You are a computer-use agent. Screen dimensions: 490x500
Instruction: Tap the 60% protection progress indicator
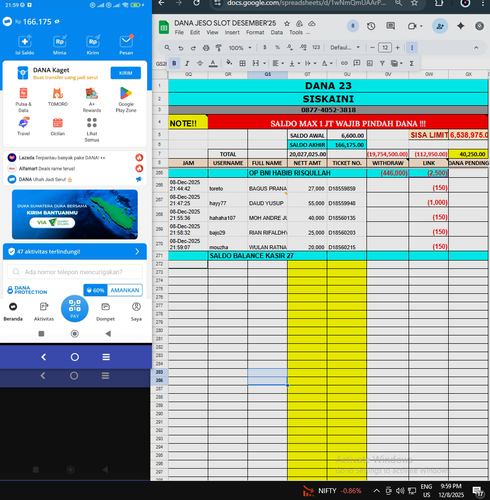[95, 290]
